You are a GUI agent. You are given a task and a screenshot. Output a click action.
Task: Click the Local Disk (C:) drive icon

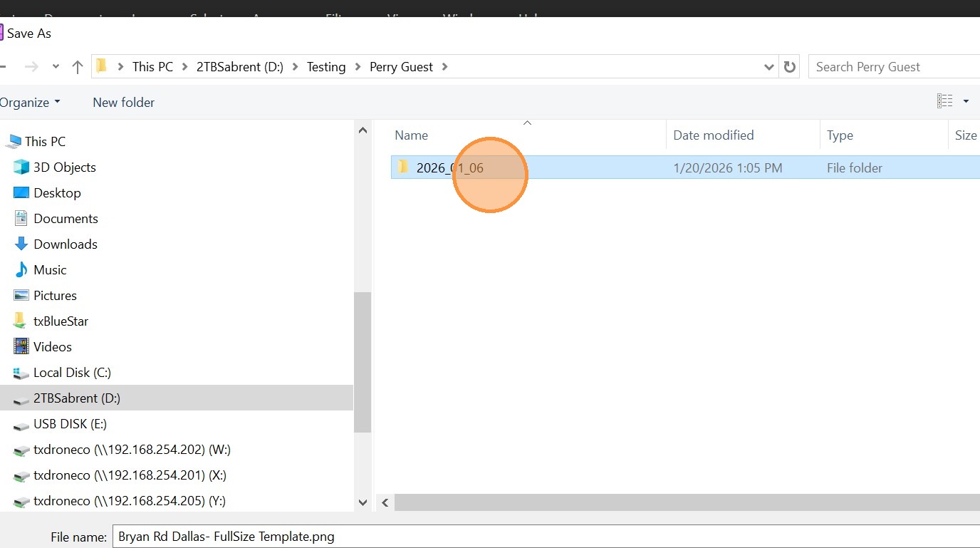[21, 373]
